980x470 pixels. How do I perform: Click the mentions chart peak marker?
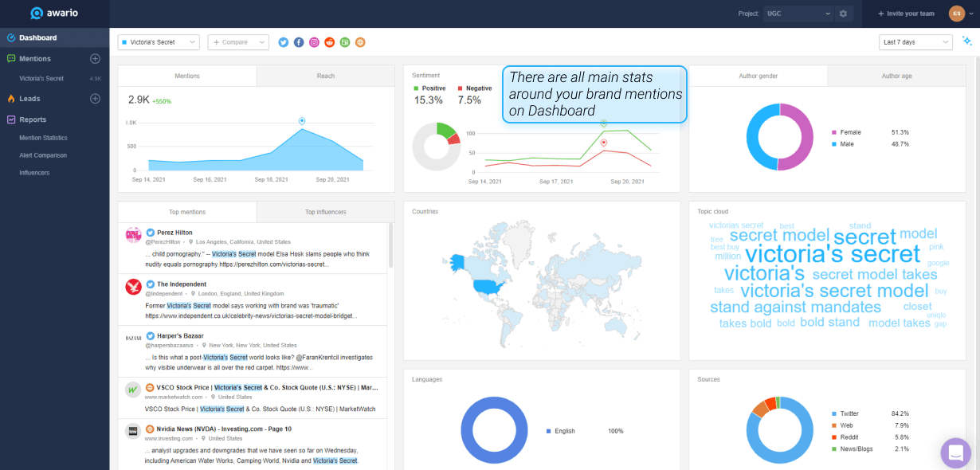pos(302,121)
